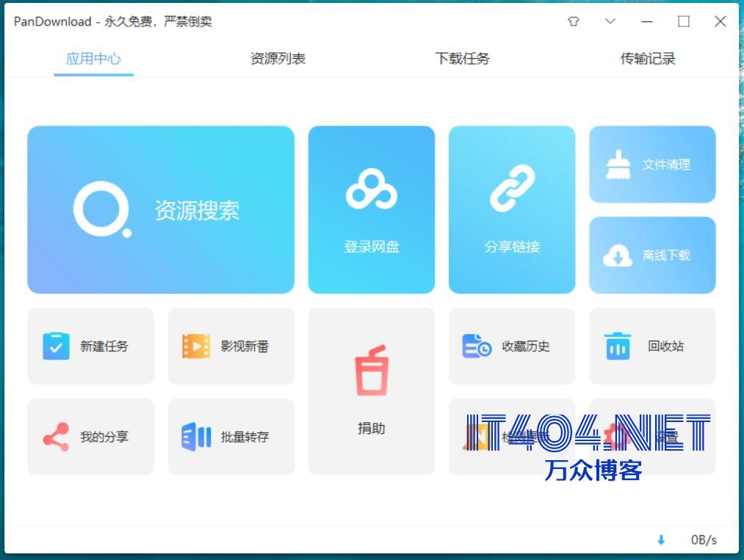Open the 设置 gear settings tile
The width and height of the screenshot is (744, 560).
pyautogui.click(x=652, y=436)
